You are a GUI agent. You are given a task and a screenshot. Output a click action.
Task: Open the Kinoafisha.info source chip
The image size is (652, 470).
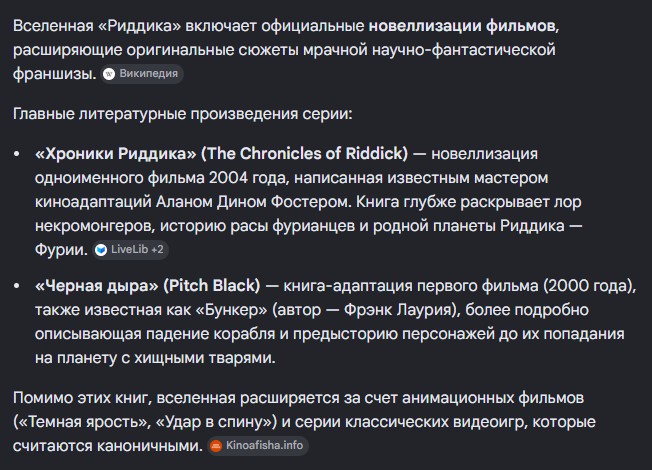(x=258, y=446)
